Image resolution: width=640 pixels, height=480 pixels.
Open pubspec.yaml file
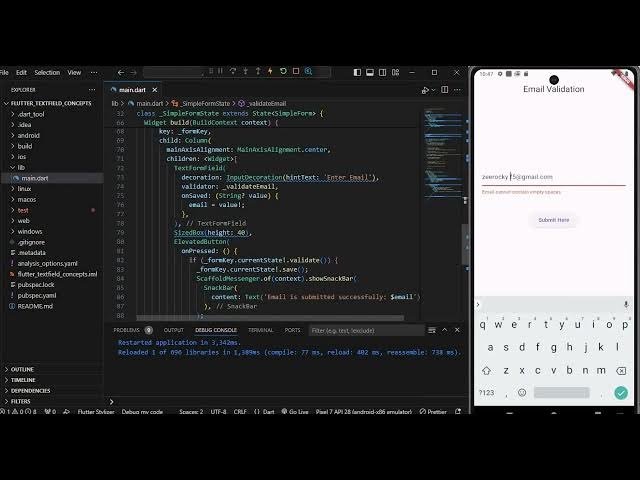click(37, 296)
